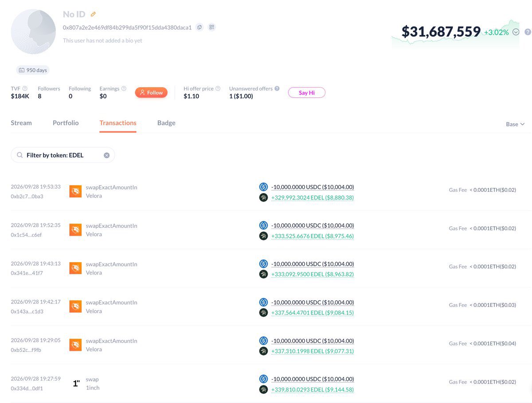This screenshot has height=403, width=532.
Task: Click the USDC icon in 19:53:33 transaction
Action: [x=263, y=187]
